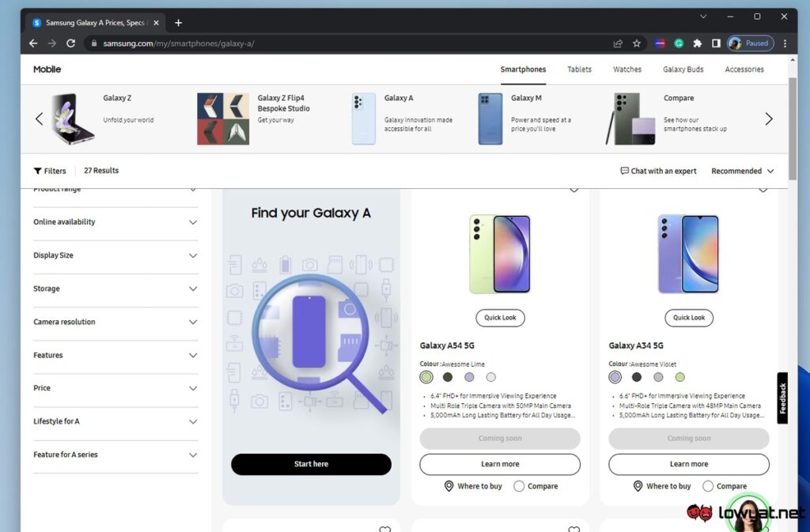This screenshot has height=532, width=810.
Task: Click Where to buy for Galaxy A34 5G
Action: point(662,486)
